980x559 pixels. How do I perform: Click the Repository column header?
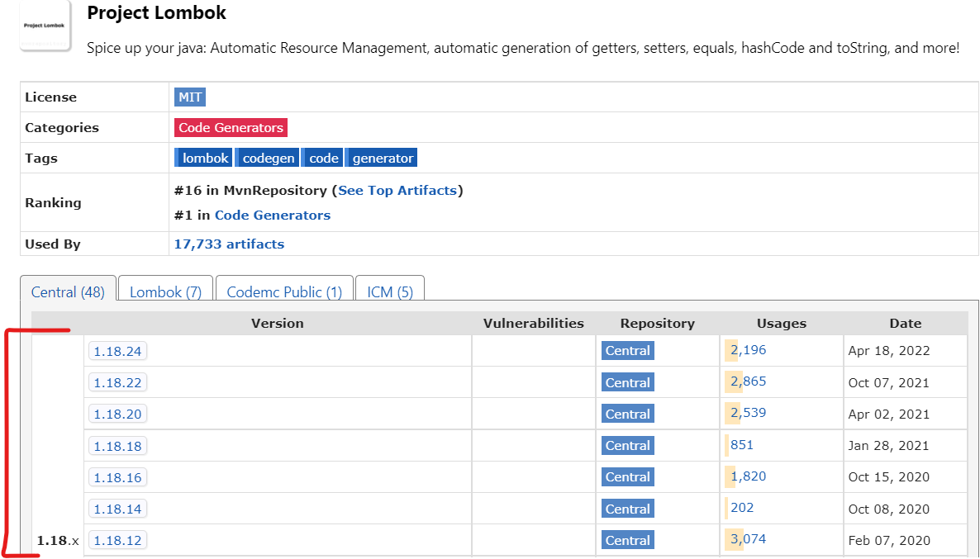(658, 323)
